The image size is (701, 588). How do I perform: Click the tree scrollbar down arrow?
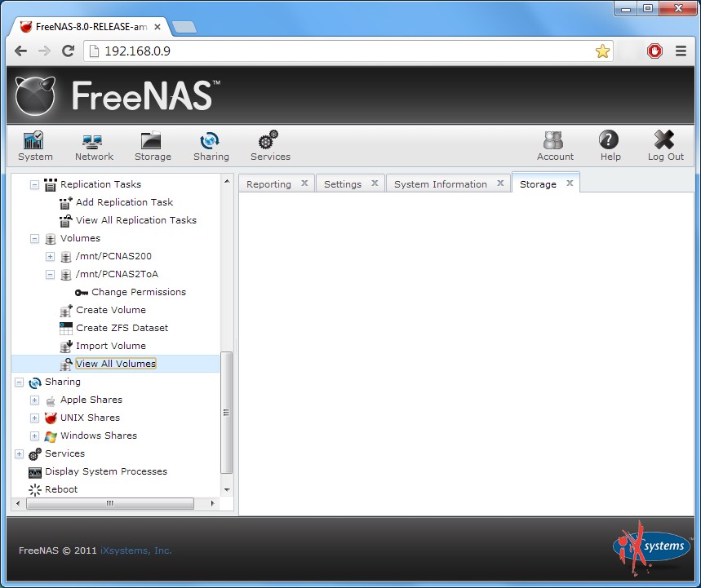(227, 490)
